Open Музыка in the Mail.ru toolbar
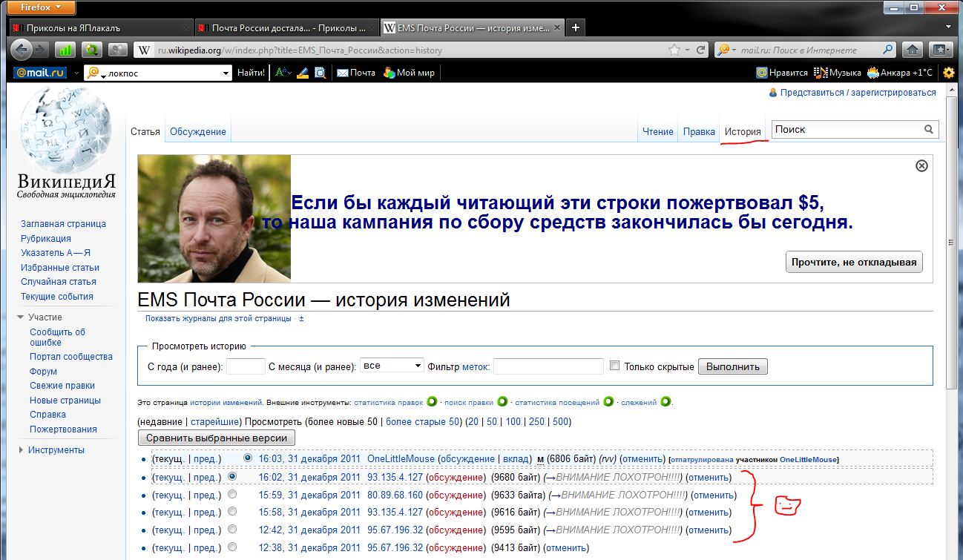The image size is (963, 560). 838,73
